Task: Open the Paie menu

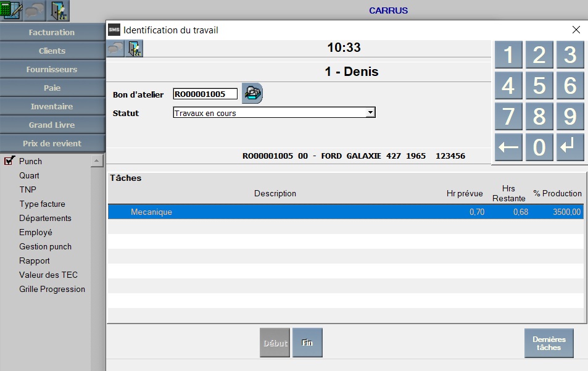Action: coord(52,88)
